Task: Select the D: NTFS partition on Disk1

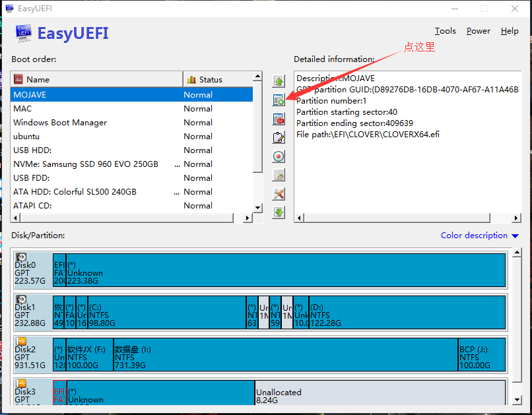Action: coord(407,312)
